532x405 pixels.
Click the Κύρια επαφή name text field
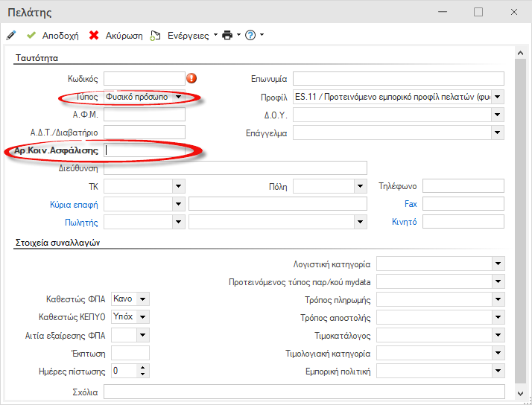tap(278, 204)
